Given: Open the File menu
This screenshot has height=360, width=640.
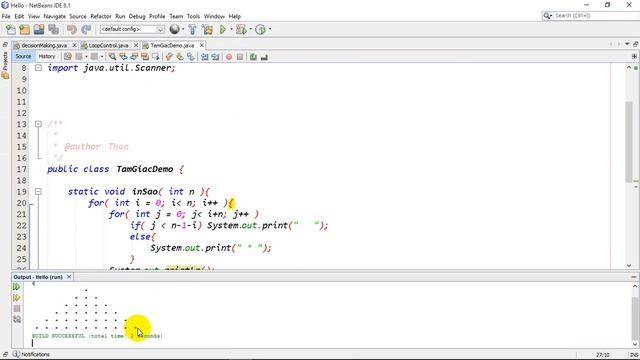Looking at the screenshot, I should coord(6,16).
